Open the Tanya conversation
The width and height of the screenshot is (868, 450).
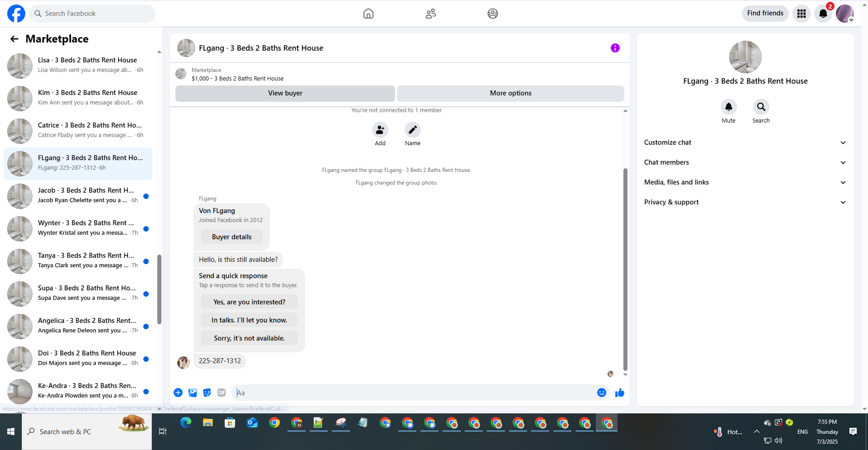point(78,261)
